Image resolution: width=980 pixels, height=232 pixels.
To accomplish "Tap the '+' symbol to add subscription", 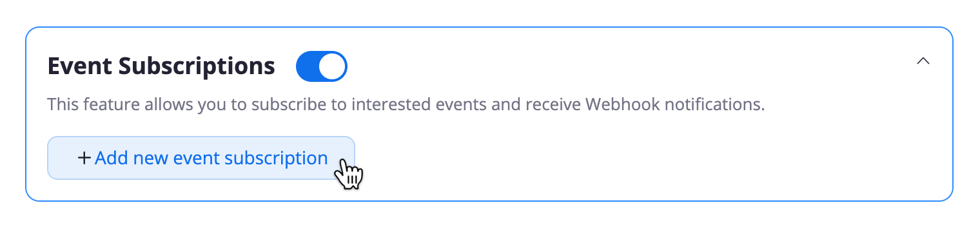I will tap(84, 158).
